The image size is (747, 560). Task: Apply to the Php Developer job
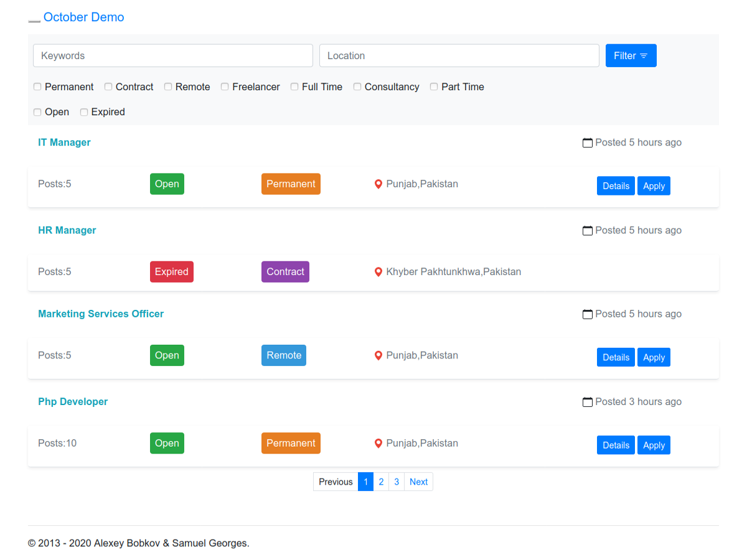click(654, 445)
